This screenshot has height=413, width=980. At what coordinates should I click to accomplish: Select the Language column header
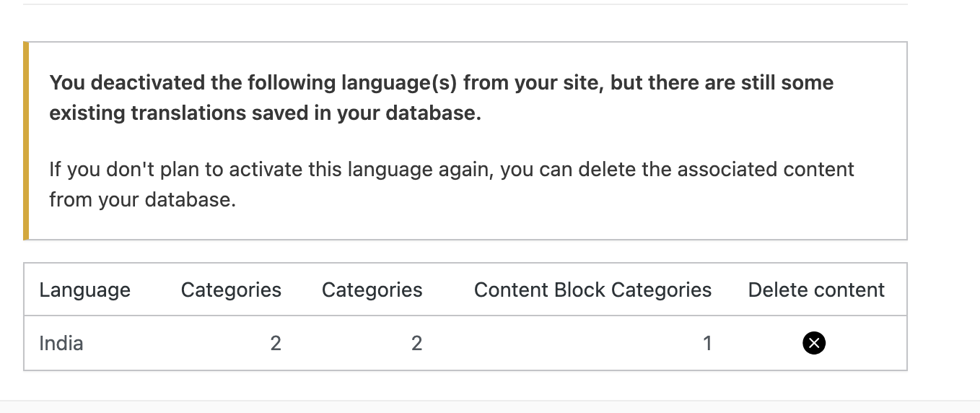pyautogui.click(x=85, y=290)
